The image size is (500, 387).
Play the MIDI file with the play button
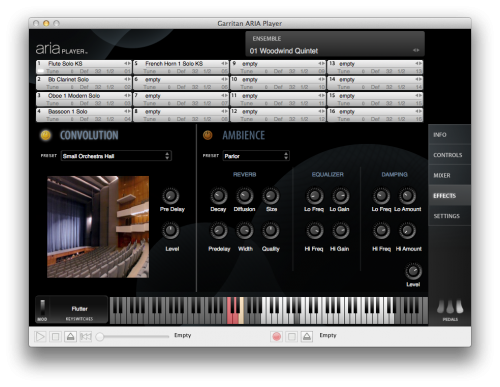[40, 337]
